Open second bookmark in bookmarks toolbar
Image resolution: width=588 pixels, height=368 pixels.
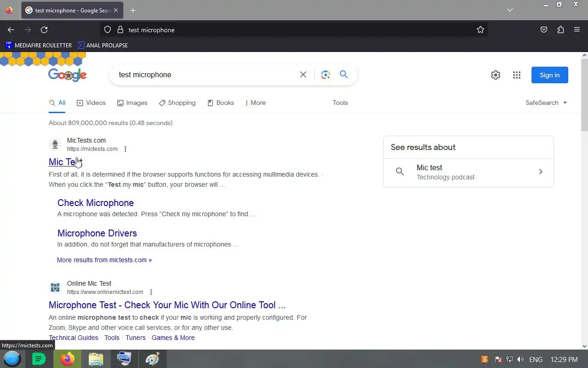coord(102,45)
